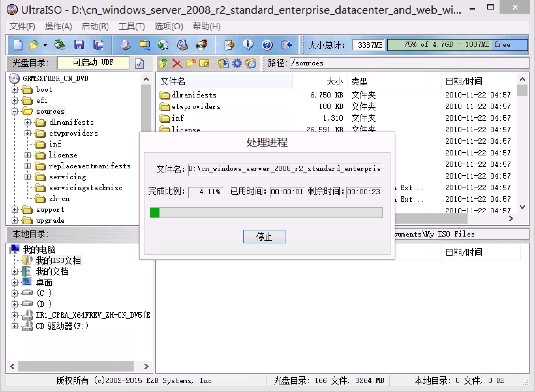Click the 75% of 4.7GB capacity bar
Viewport: 535px width, 392px height.
pos(457,45)
